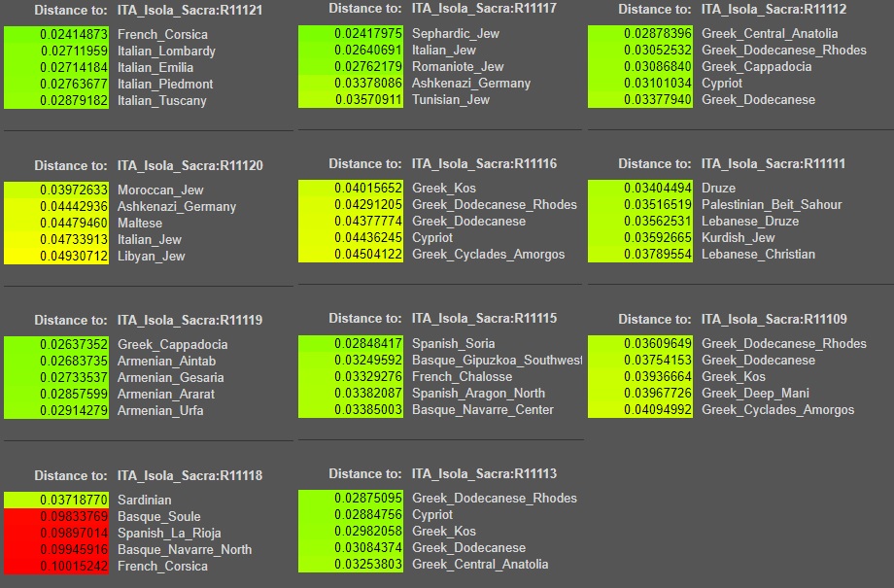Viewport: 894px width, 588px height.
Task: Select the Italian_Emilia row label
Action: 155,67
